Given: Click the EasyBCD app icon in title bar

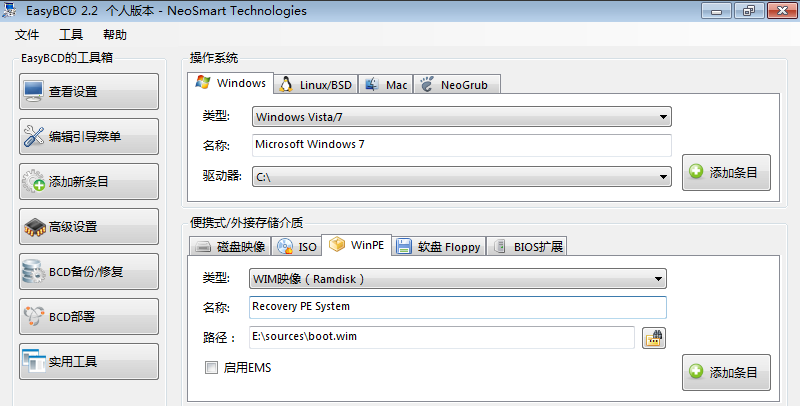Looking at the screenshot, I should [x=10, y=10].
